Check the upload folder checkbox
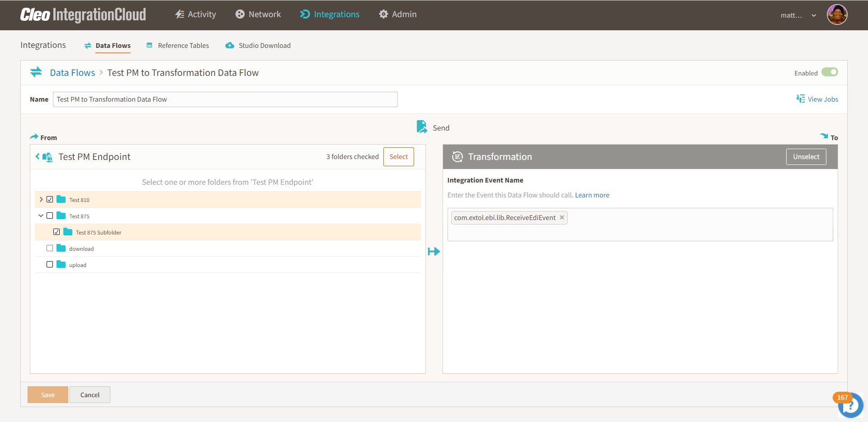This screenshot has width=868, height=422. pos(50,264)
